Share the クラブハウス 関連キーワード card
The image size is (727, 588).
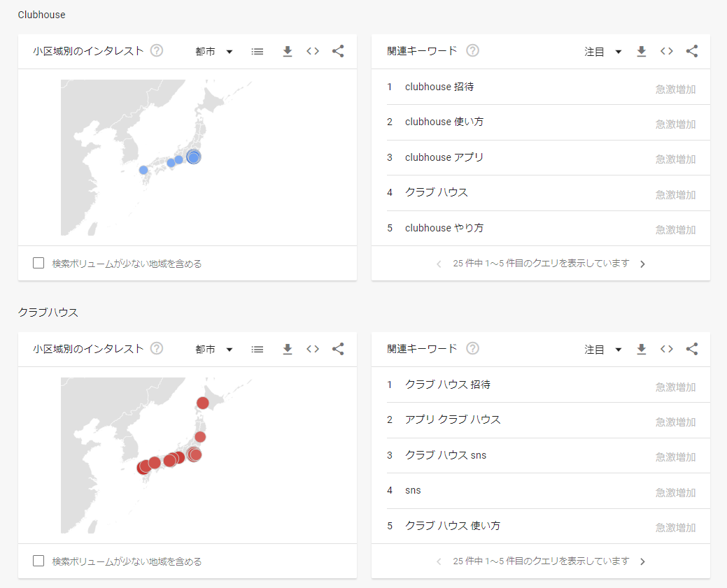point(692,350)
